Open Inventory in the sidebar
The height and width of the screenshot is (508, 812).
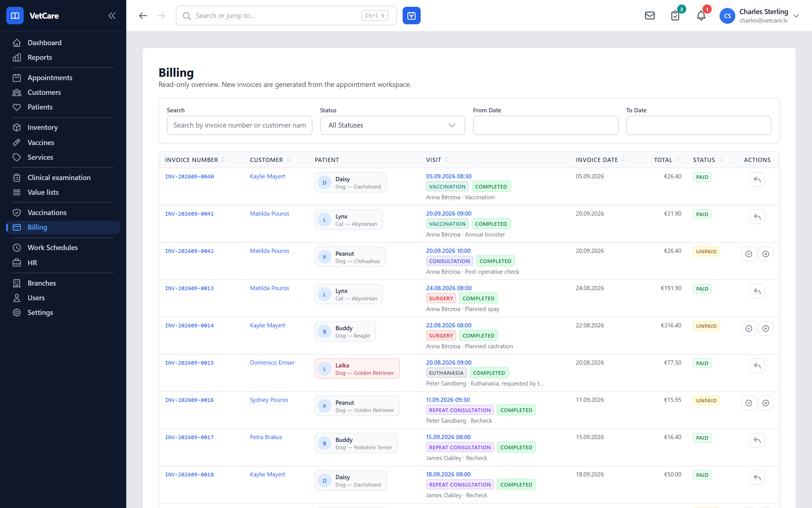[63, 127]
